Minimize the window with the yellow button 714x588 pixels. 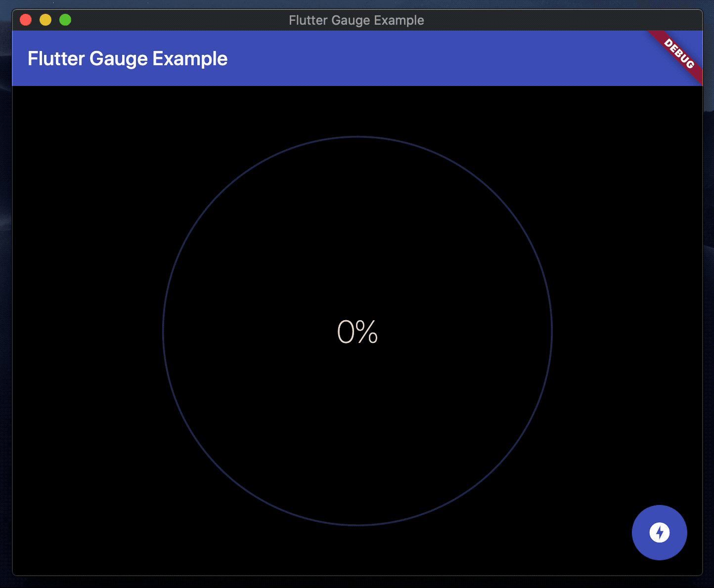45,20
